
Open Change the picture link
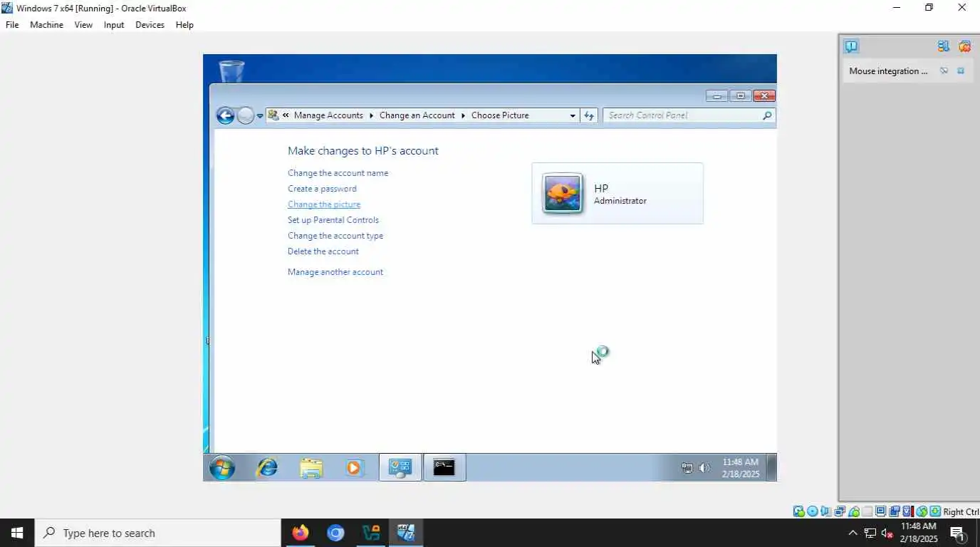(x=324, y=204)
